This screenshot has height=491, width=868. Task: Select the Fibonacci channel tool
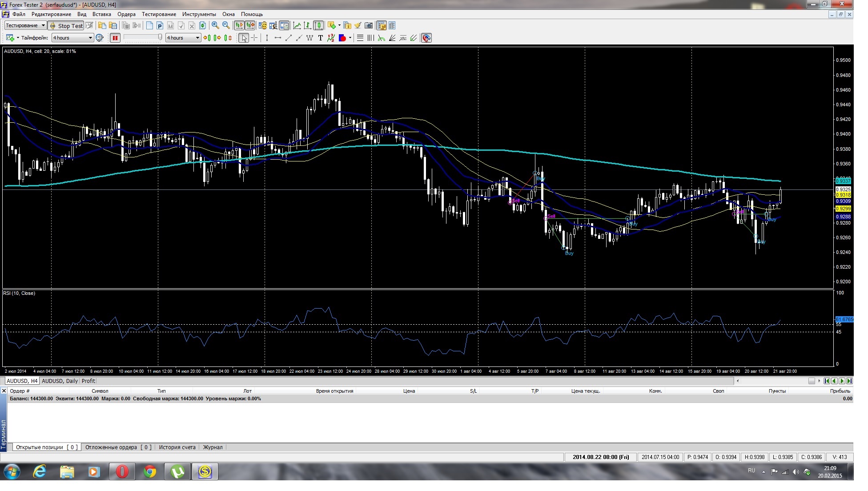[x=402, y=38]
